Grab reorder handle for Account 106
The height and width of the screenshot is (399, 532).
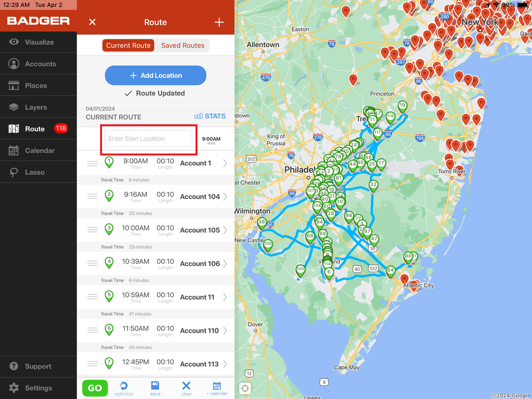(92, 263)
